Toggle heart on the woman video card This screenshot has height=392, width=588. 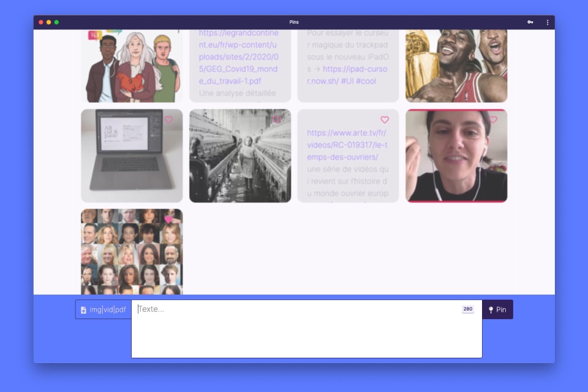pos(492,120)
